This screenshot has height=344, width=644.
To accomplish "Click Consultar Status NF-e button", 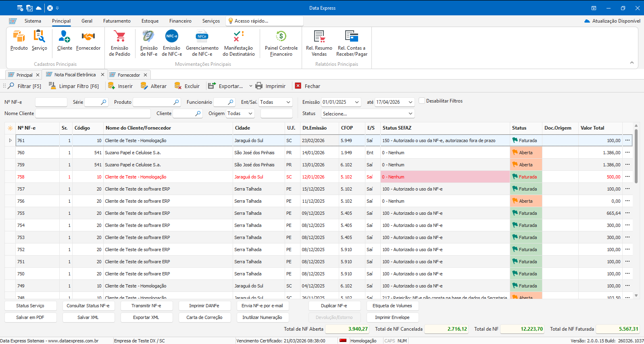I will click(x=88, y=306).
